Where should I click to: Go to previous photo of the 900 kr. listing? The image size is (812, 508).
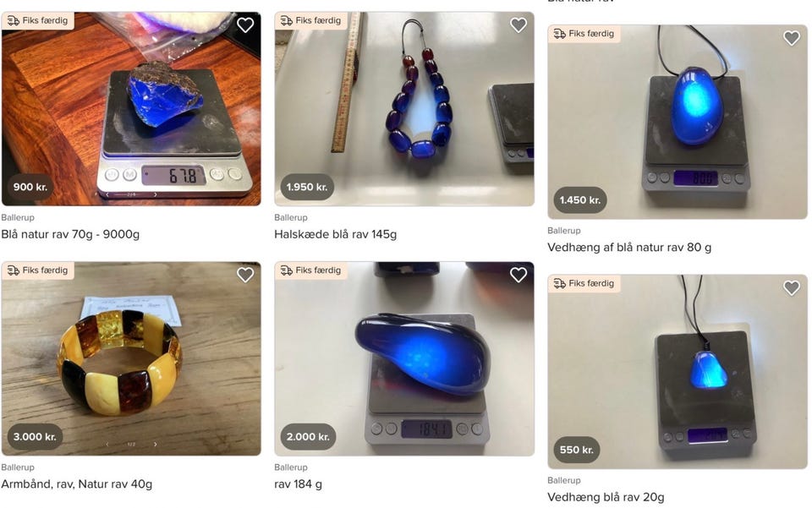pyautogui.click(x=107, y=194)
